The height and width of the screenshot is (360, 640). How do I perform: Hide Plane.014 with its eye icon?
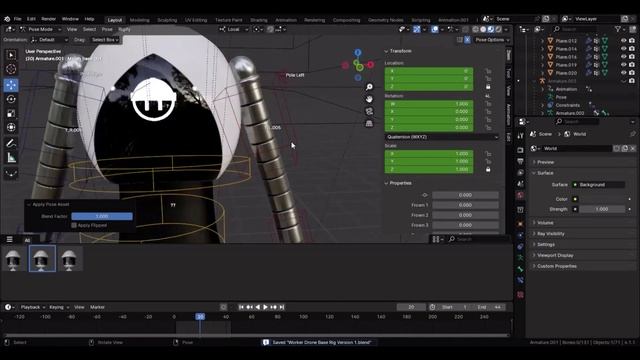click(623, 49)
